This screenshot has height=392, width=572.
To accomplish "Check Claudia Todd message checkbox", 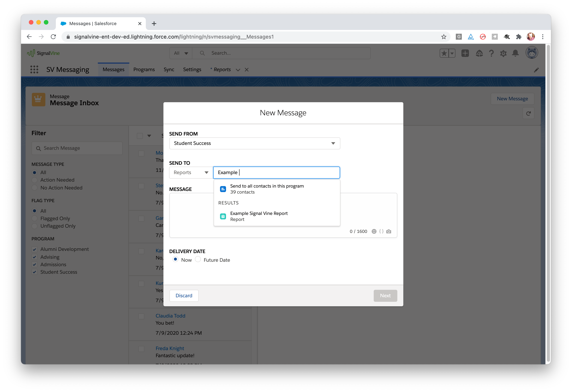I will coord(141,316).
